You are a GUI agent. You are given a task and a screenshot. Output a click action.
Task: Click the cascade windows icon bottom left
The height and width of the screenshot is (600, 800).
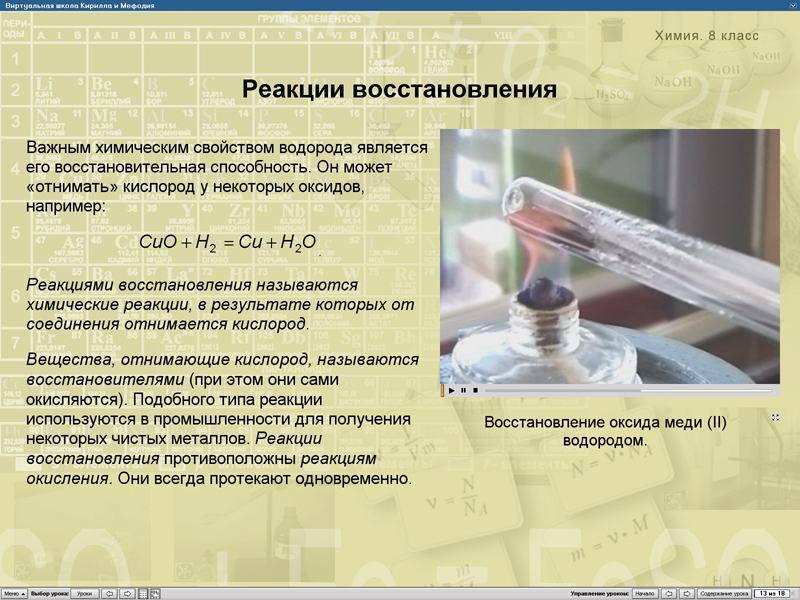coord(156,592)
